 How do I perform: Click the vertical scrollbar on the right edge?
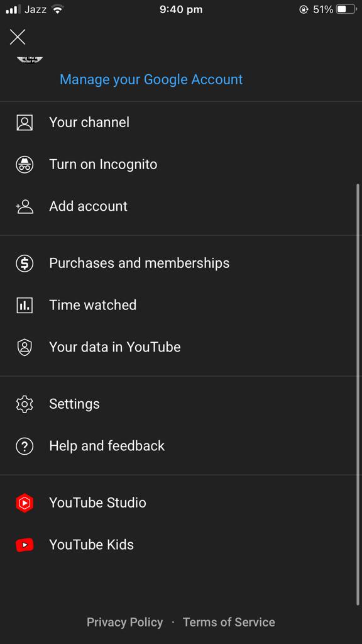[x=358, y=394]
